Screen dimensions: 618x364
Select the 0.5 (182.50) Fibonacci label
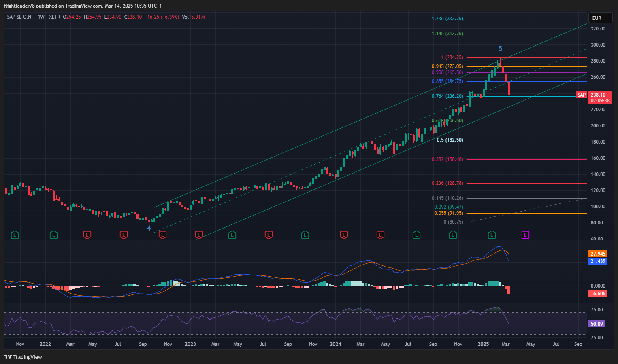450,140
